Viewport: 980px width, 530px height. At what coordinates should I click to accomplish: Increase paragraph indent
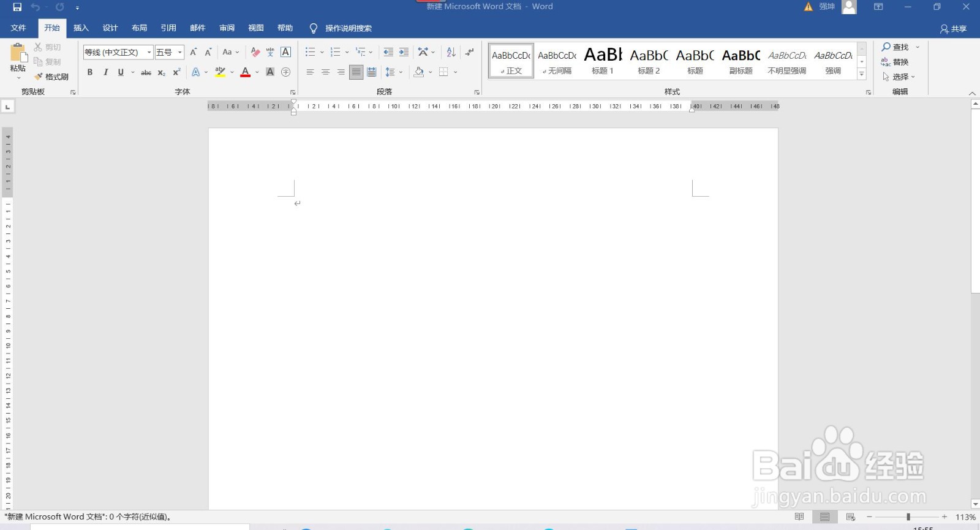pyautogui.click(x=404, y=52)
